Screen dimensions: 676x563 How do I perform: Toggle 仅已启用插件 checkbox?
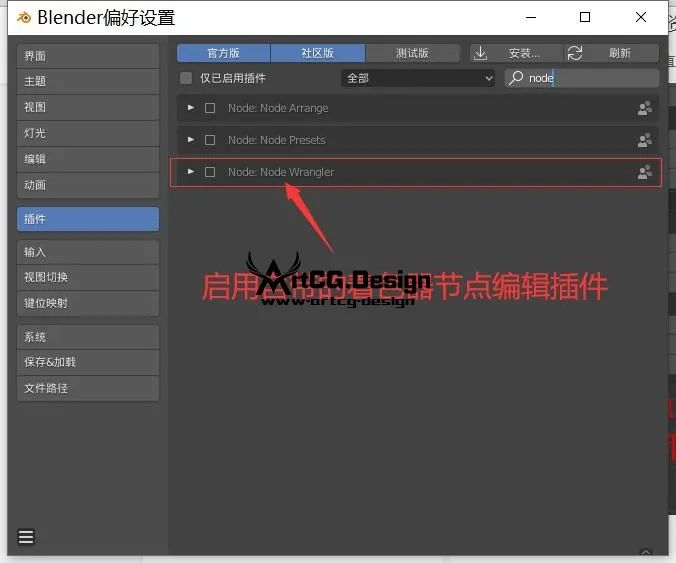186,78
